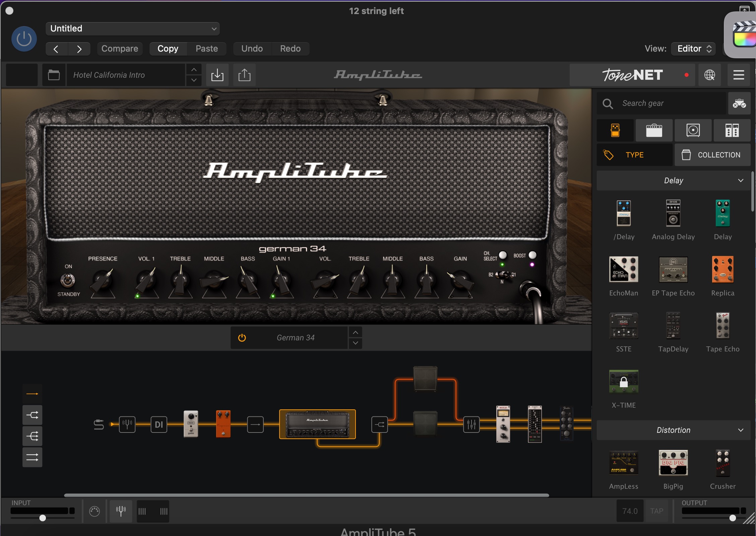Click the share export preset icon

244,75
